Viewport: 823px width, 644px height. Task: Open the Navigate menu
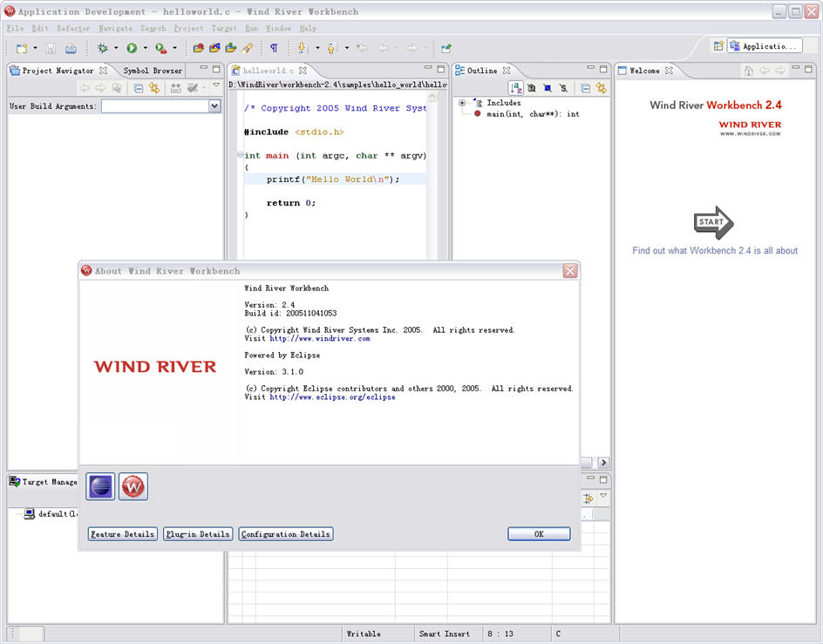pyautogui.click(x=115, y=29)
